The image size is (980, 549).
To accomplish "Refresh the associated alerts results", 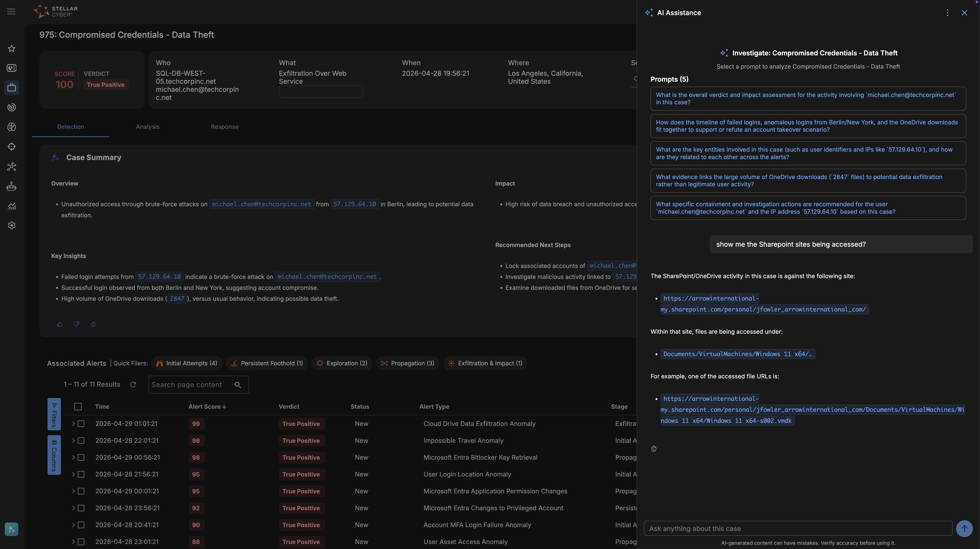I will click(133, 385).
